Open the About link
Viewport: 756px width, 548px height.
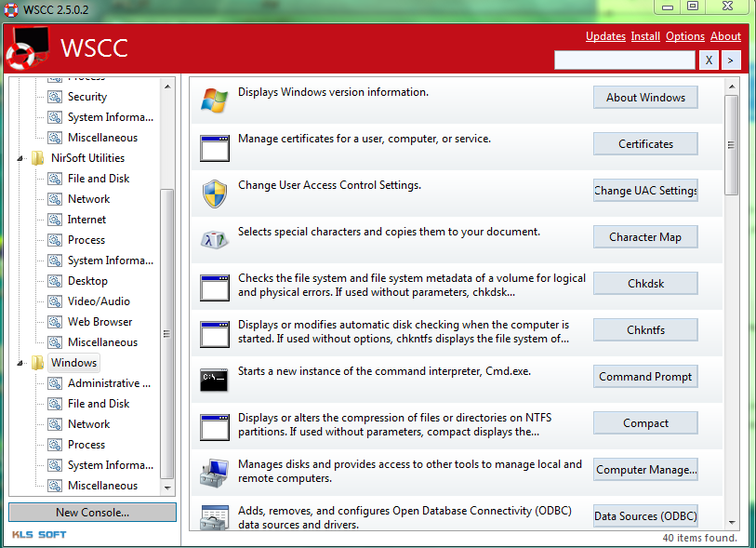[725, 36]
